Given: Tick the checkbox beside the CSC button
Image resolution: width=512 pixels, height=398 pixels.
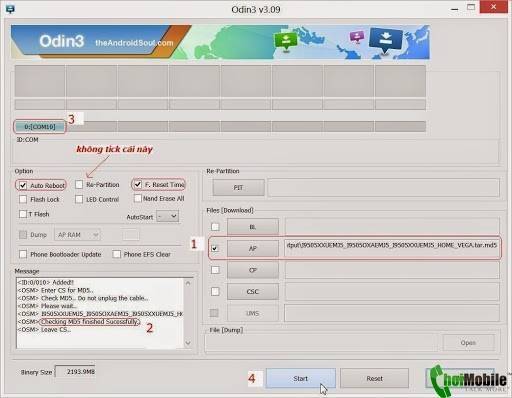Looking at the screenshot, I should 215,292.
